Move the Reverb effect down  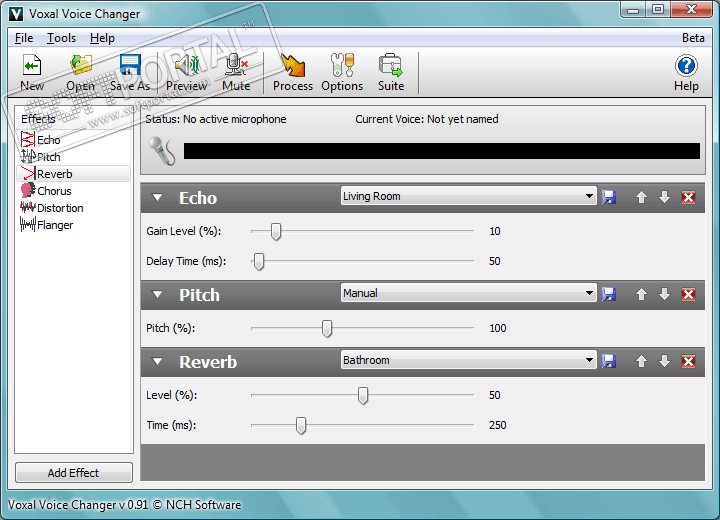coord(664,362)
